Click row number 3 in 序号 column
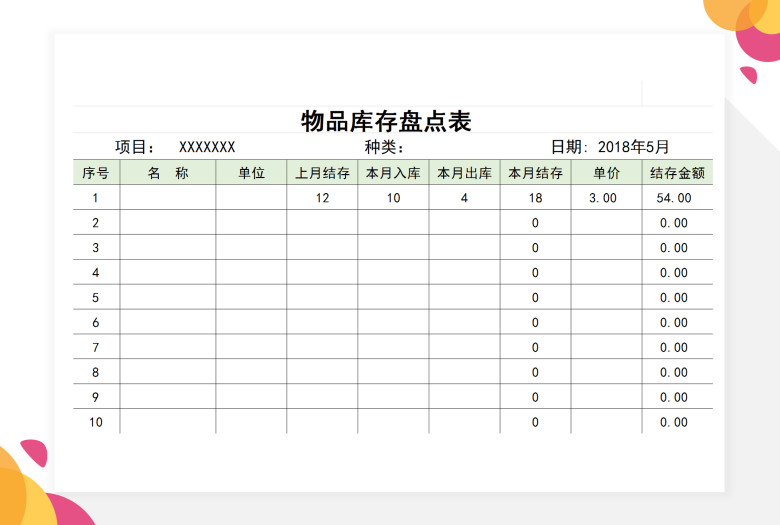The image size is (780, 525). point(96,247)
